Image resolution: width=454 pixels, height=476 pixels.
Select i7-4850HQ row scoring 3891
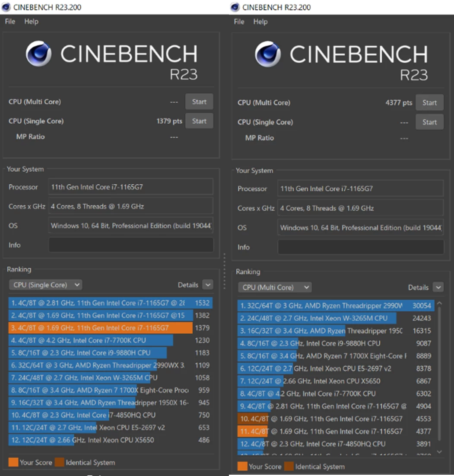[336, 444]
